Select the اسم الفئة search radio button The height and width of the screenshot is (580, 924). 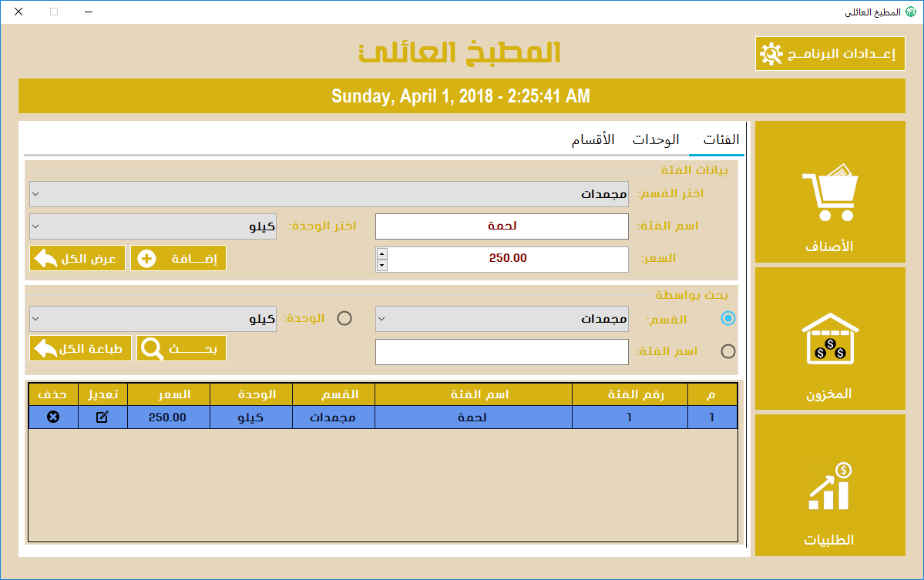tap(727, 351)
